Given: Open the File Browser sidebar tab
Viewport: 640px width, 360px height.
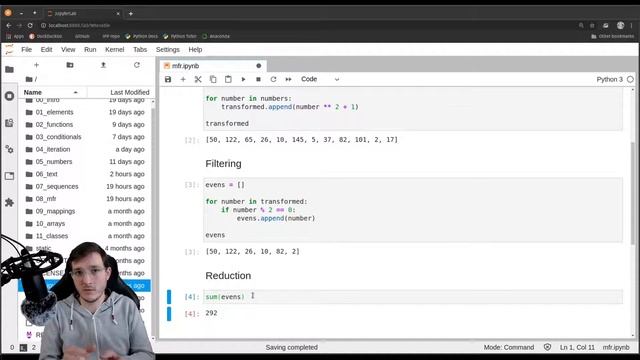Looking at the screenshot, I should click(x=9, y=69).
